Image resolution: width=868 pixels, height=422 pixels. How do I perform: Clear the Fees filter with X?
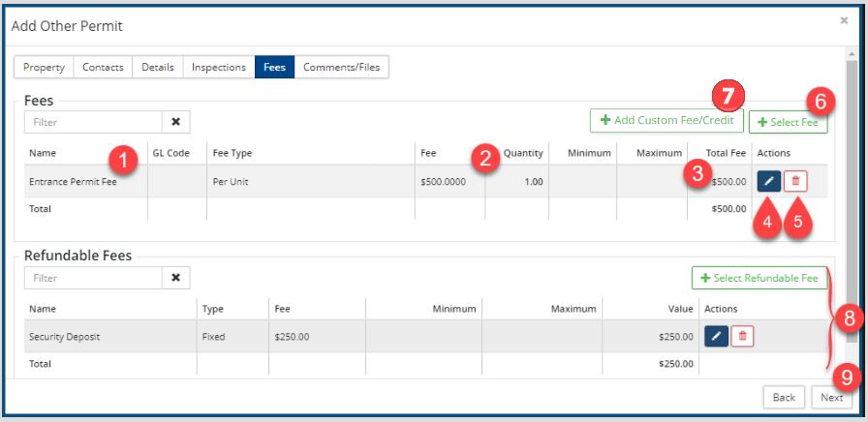(x=175, y=122)
